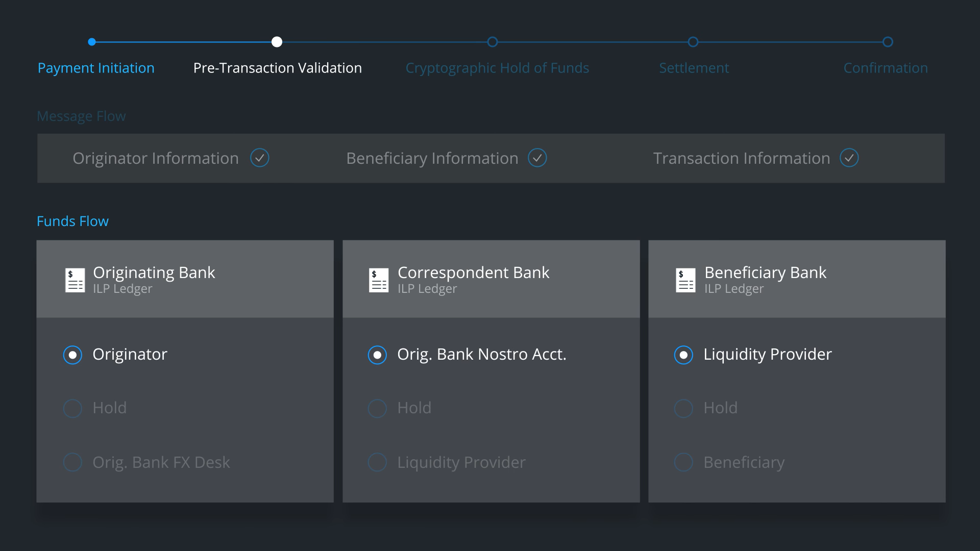Click the Confirmation progress marker dot
Image resolution: width=980 pixels, height=551 pixels.
pos(888,42)
